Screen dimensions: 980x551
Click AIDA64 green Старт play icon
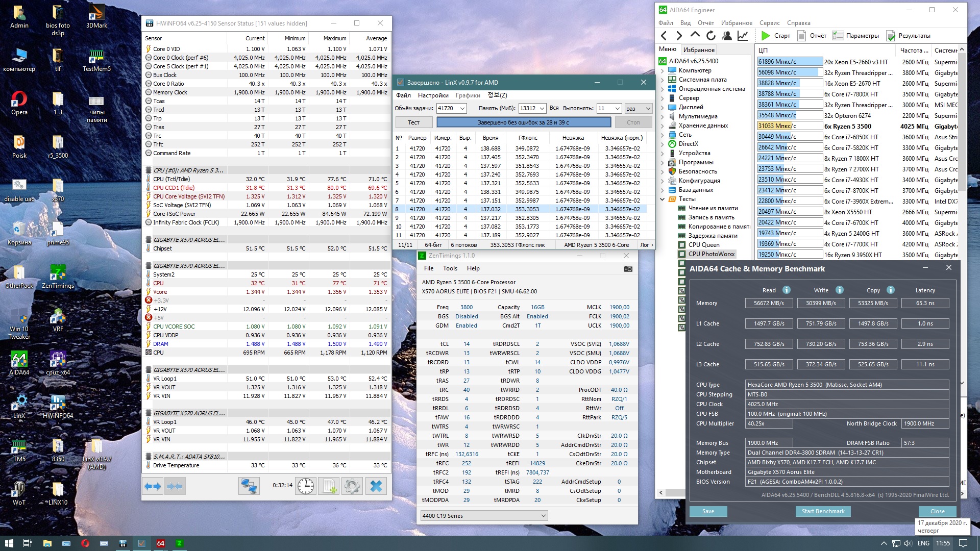click(x=766, y=36)
